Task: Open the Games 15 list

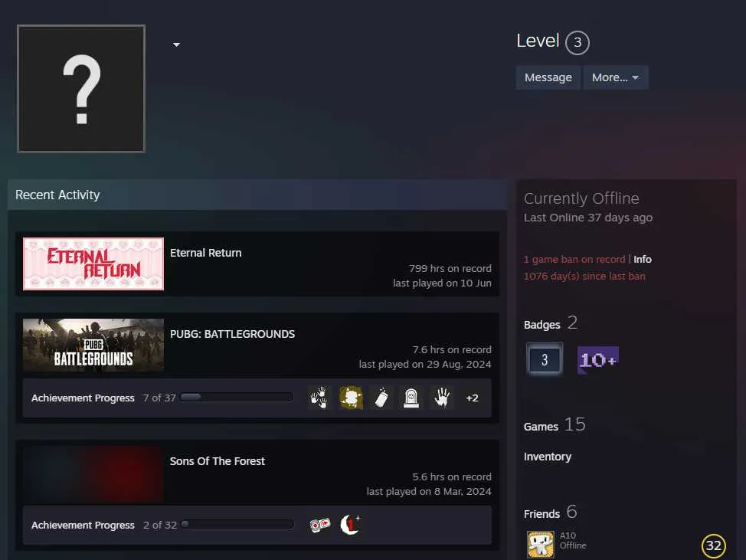Action: (555, 425)
